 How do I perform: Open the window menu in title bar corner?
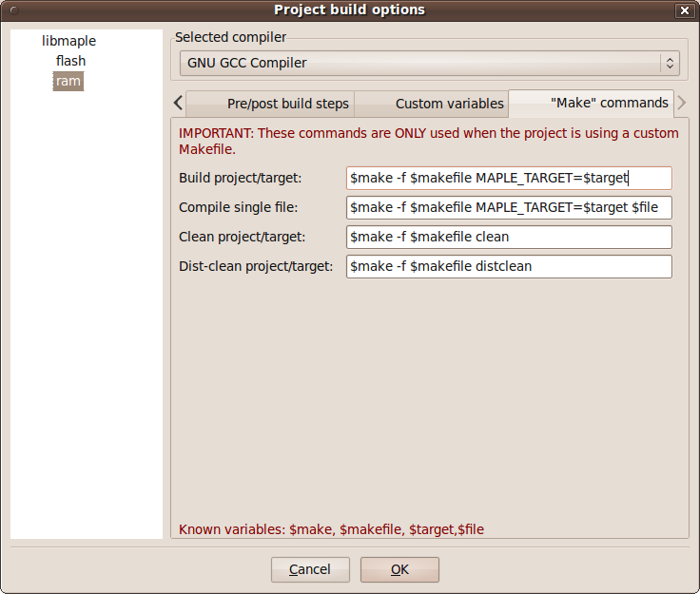point(12,10)
